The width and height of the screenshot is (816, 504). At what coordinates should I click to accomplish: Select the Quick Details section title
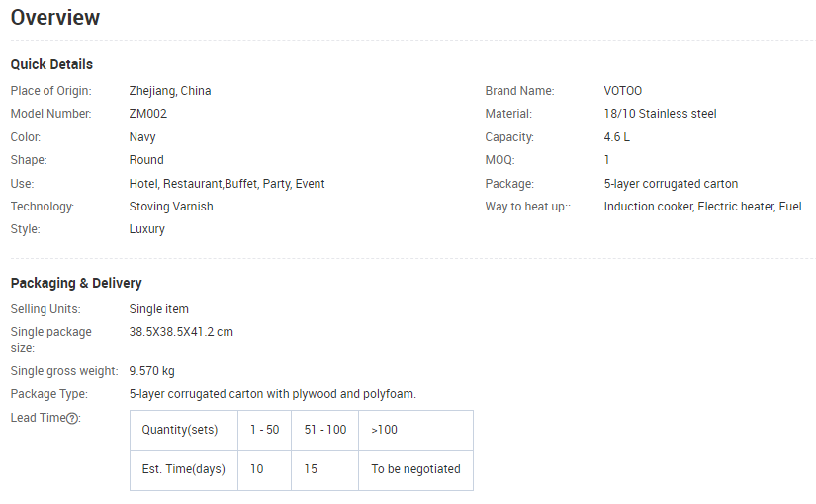pos(51,64)
